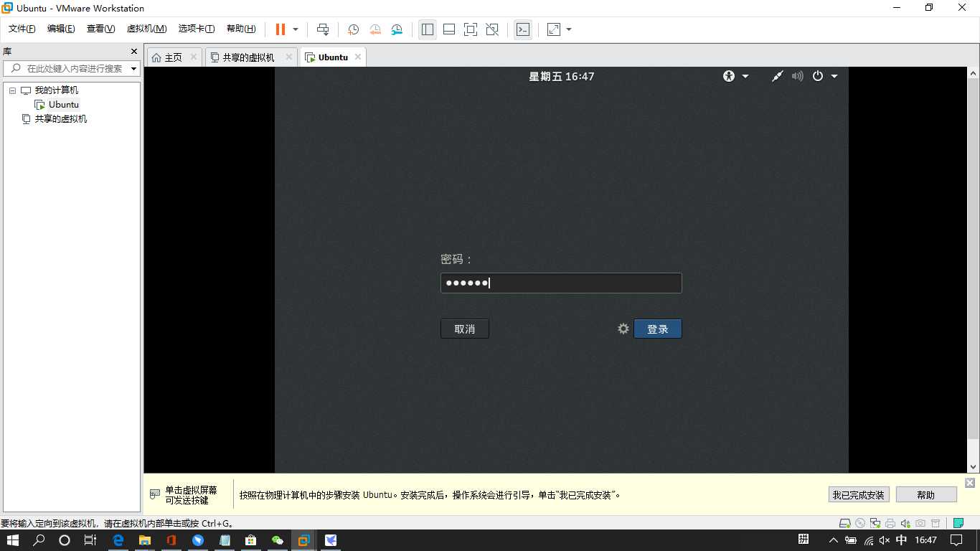The image size is (980, 551).
Task: Click the network icon in the GNOME top bar
Action: (777, 76)
